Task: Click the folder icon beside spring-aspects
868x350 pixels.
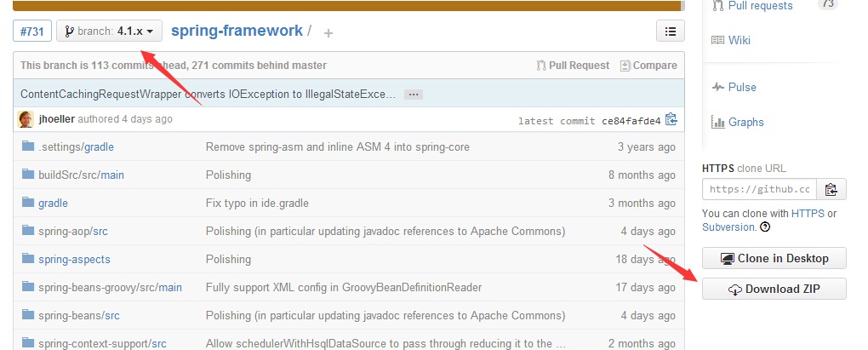Action: (x=28, y=259)
